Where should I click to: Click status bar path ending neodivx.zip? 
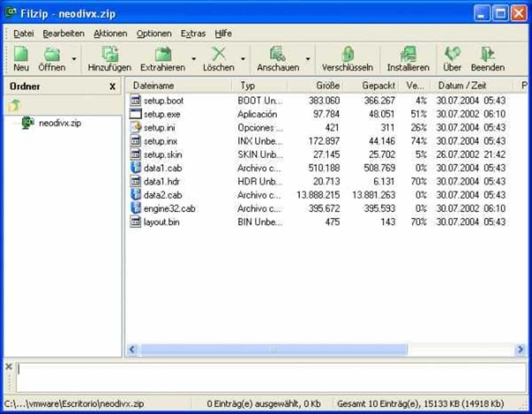click(x=74, y=404)
